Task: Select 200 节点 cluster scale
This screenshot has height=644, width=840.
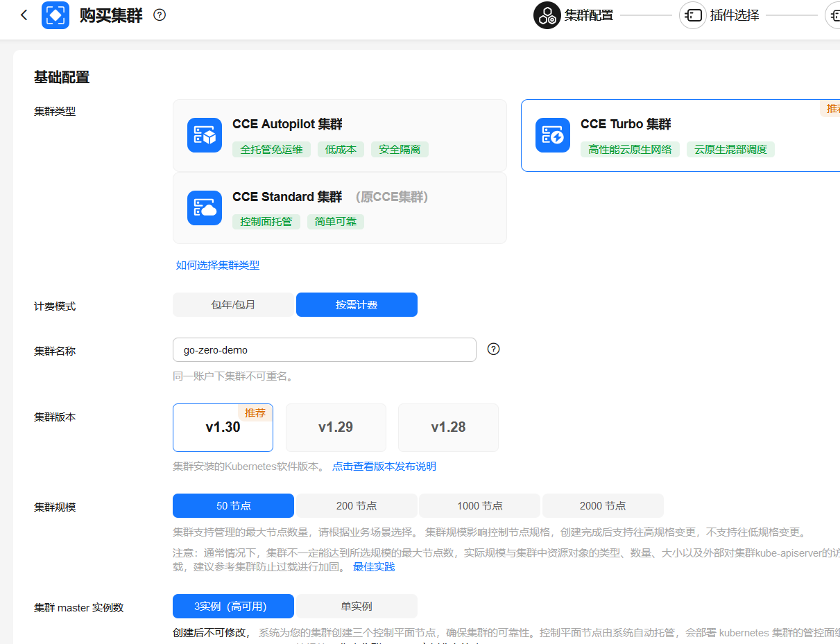Action: [357, 505]
